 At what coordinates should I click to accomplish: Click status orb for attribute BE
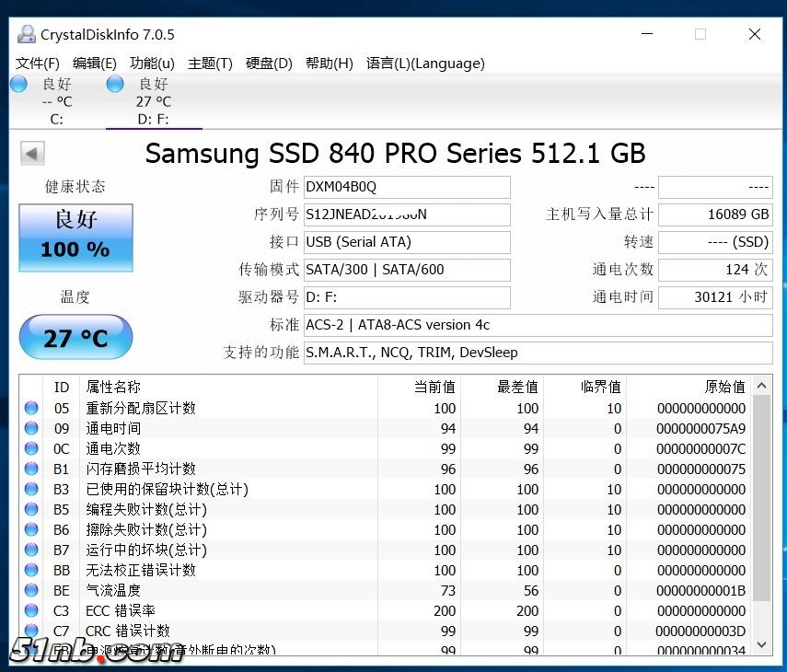coord(32,590)
